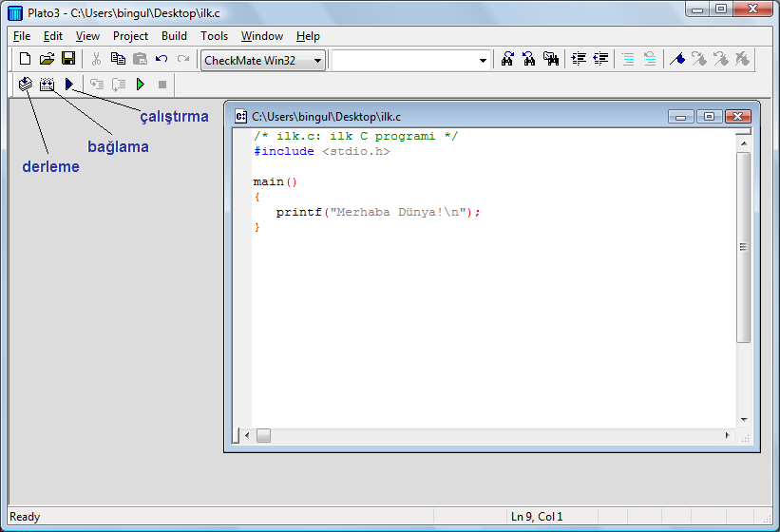The height and width of the screenshot is (532, 780).
Task: Increase indent of selected lines
Action: coord(579,59)
